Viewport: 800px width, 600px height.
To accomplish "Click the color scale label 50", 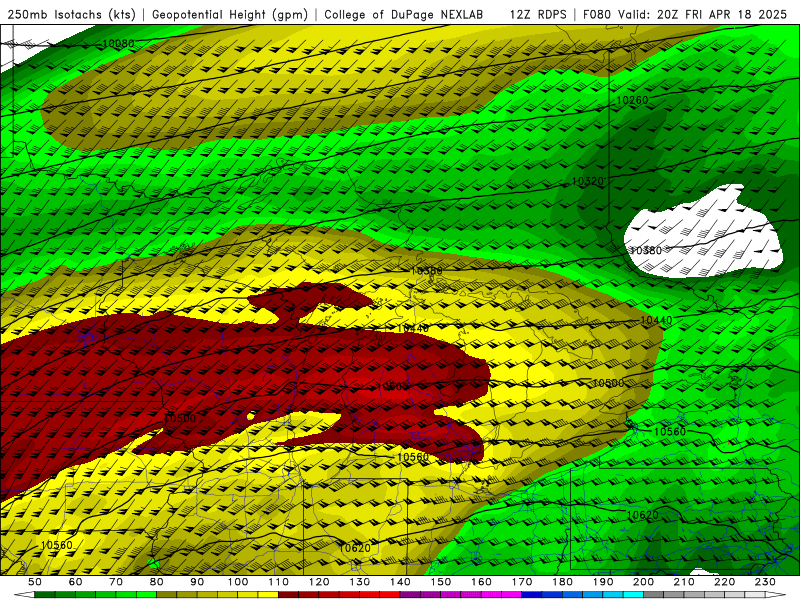I will (x=35, y=582).
